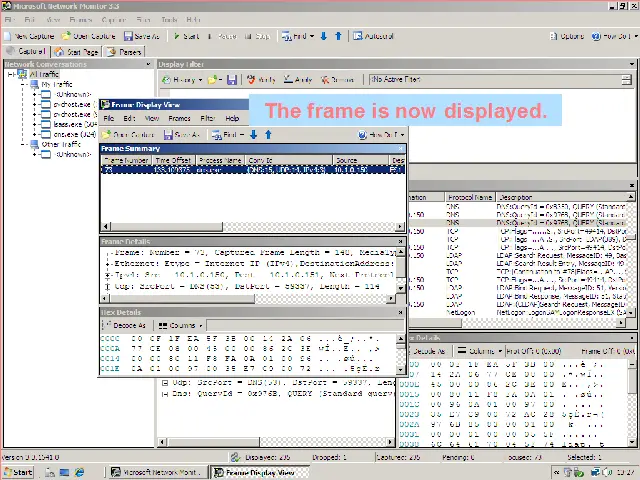Switch to the Parsers tab

click(124, 52)
